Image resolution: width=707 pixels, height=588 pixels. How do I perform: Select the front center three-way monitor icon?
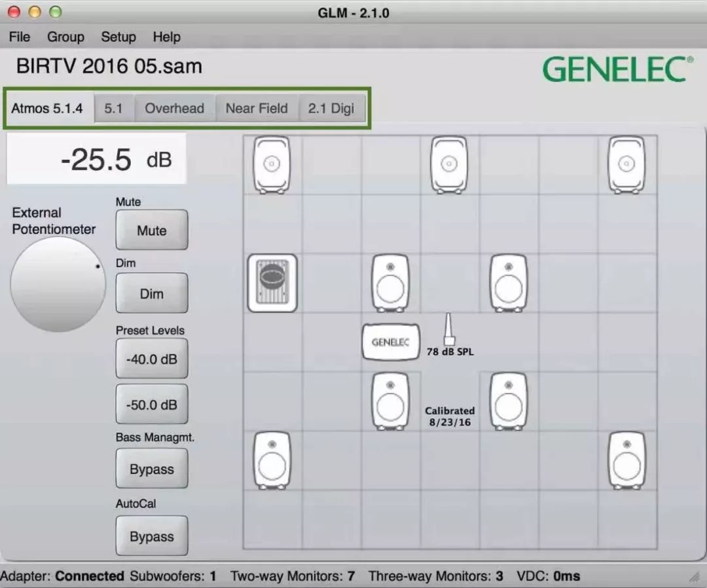(448, 164)
